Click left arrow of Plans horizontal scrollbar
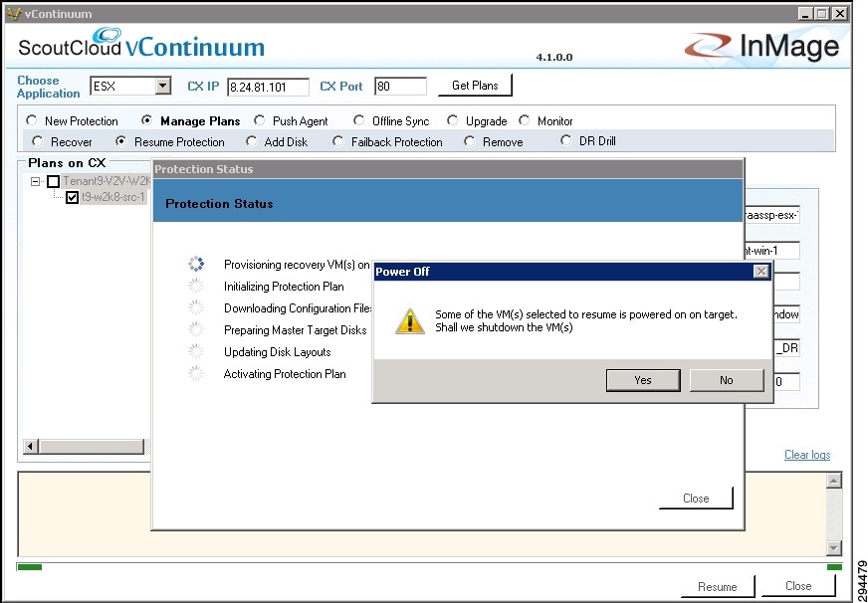868x603 pixels. [x=31, y=446]
